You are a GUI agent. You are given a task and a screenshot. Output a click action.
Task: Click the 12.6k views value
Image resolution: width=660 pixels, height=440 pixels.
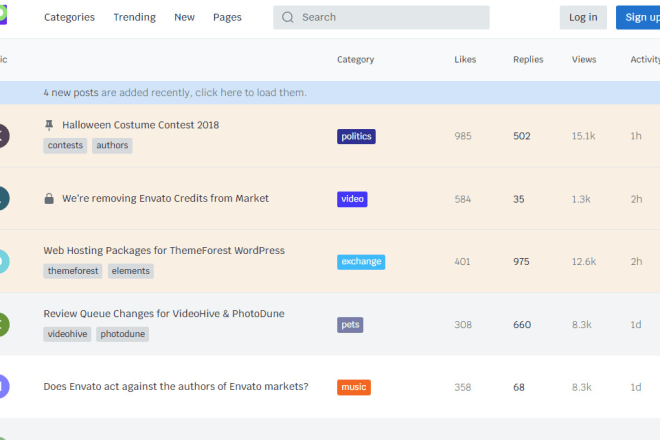point(584,262)
